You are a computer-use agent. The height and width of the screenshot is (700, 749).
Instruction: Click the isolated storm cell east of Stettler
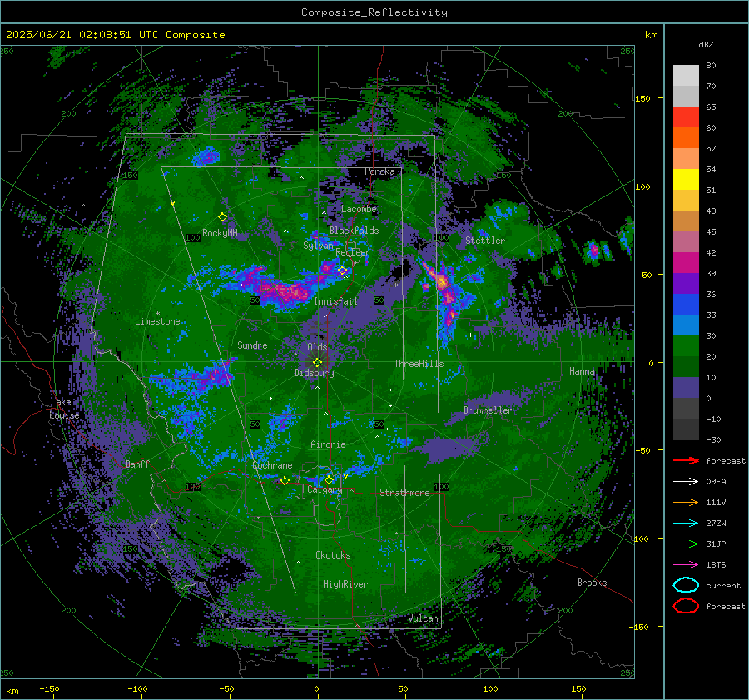(x=593, y=250)
